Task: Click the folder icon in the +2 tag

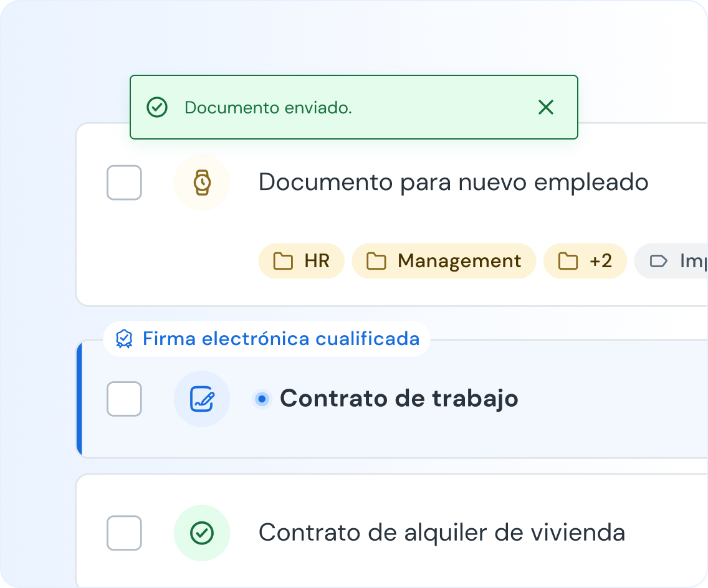Action: tap(568, 261)
